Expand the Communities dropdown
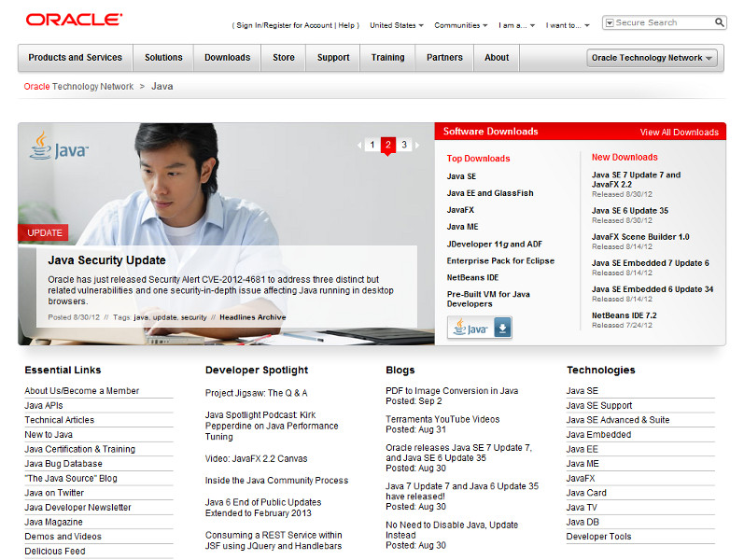Image resolution: width=744 pixels, height=560 pixels. point(461,25)
